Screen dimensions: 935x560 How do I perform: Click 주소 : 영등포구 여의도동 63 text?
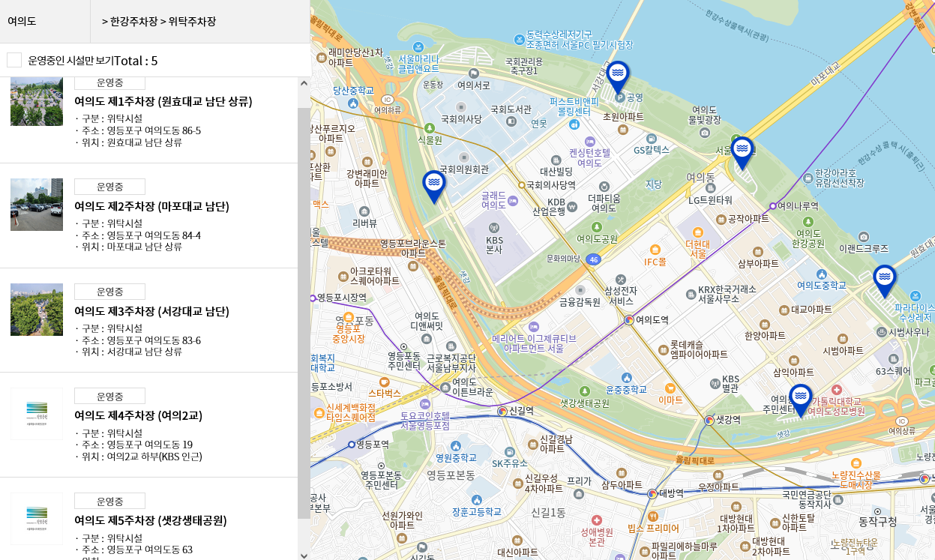click(x=137, y=550)
